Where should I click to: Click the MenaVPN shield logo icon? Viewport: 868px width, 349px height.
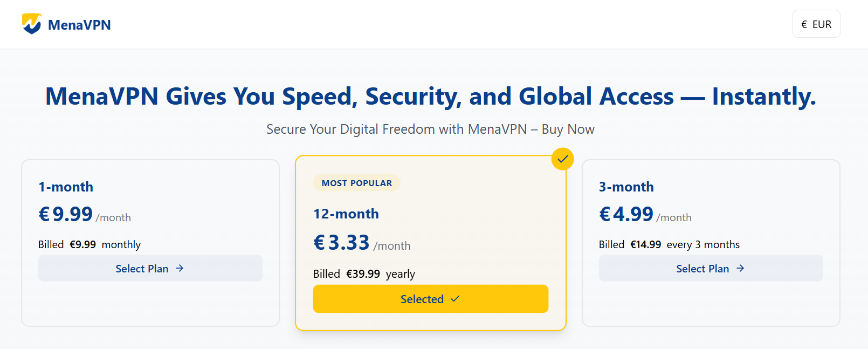click(x=32, y=24)
